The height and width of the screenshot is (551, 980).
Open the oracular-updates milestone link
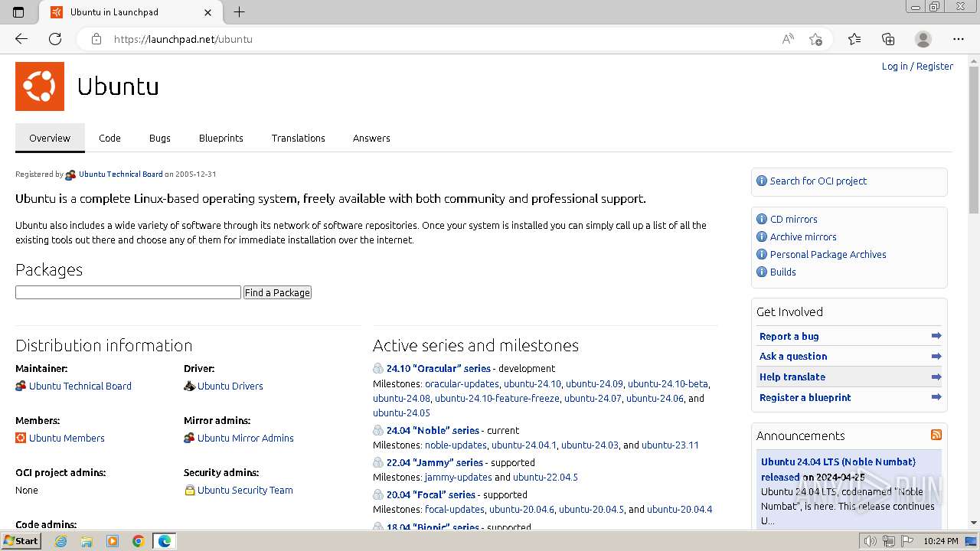(x=462, y=383)
